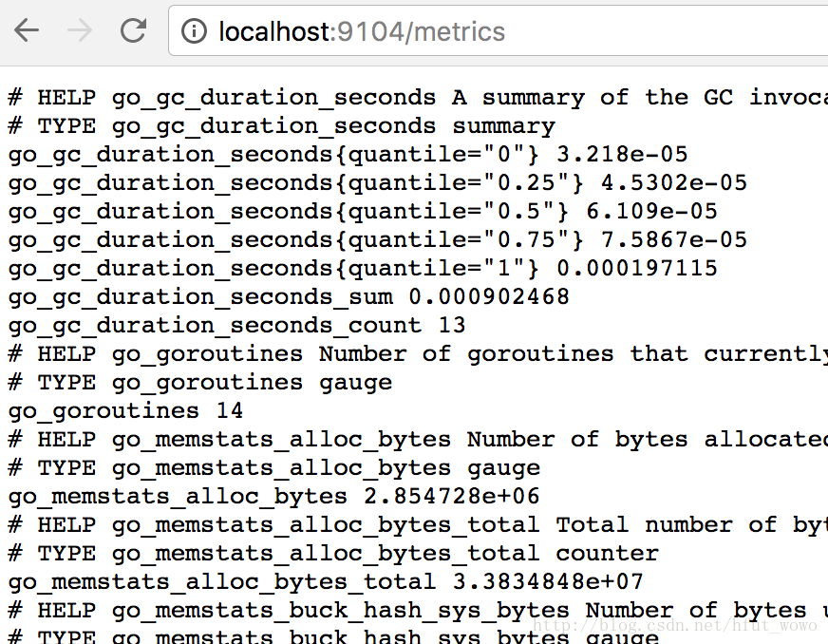This screenshot has height=644, width=828.
Task: Focus the localhost:9104/metrics address bar
Action: click(x=498, y=30)
